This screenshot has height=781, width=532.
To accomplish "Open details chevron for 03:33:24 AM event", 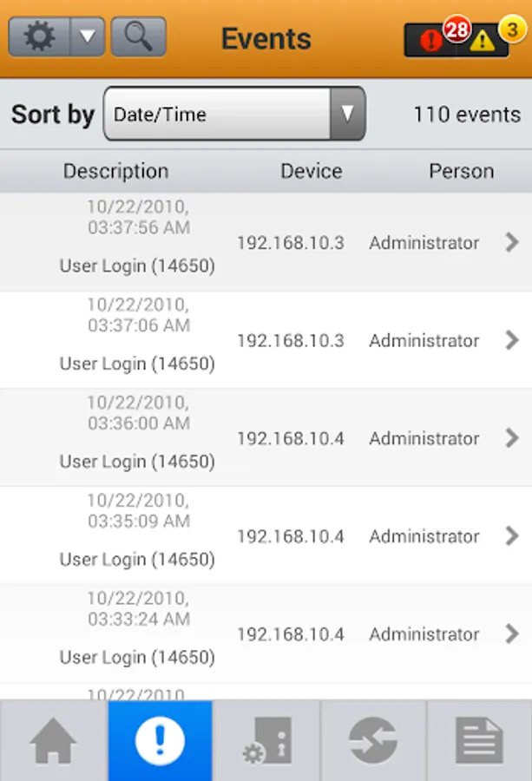I will [x=512, y=634].
